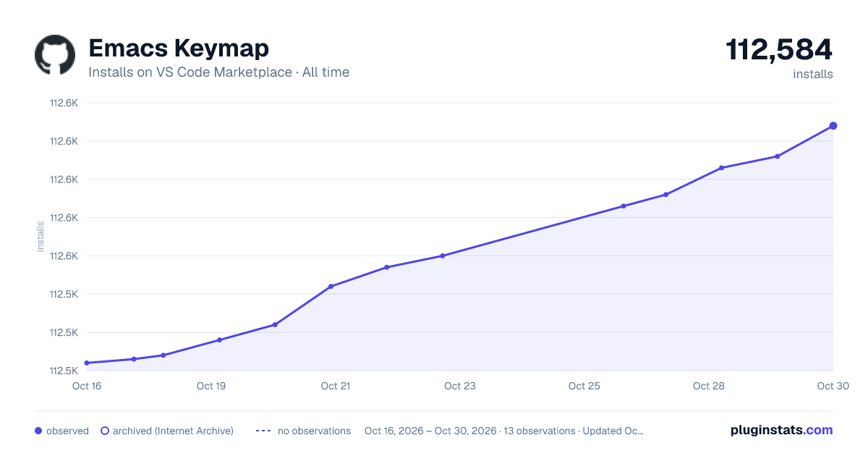Click the data point just right of Oct 28

(x=721, y=168)
